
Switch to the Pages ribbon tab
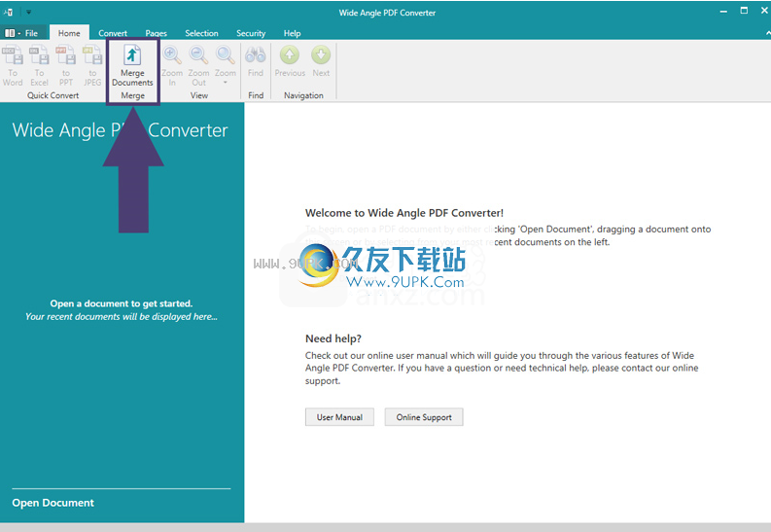pos(156,33)
